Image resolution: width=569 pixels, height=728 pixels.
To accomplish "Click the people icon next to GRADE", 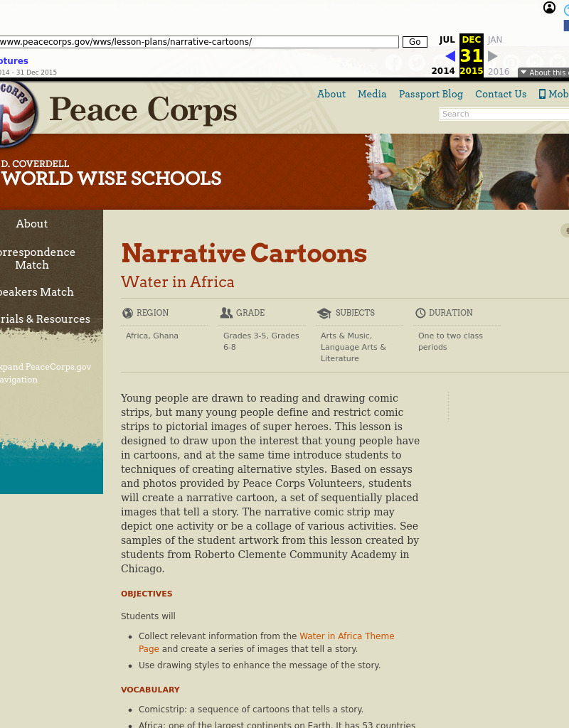I will point(226,312).
